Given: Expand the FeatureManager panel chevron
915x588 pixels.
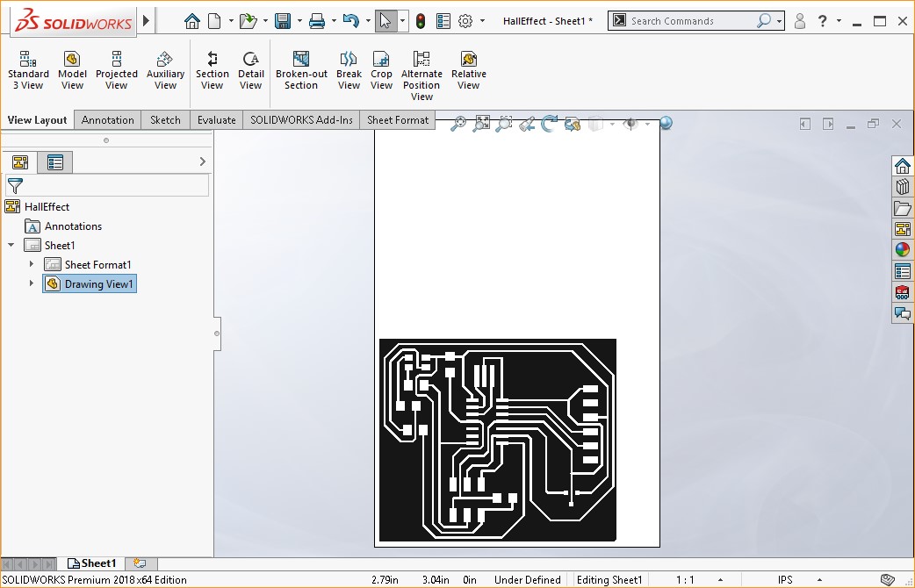Looking at the screenshot, I should tap(203, 161).
